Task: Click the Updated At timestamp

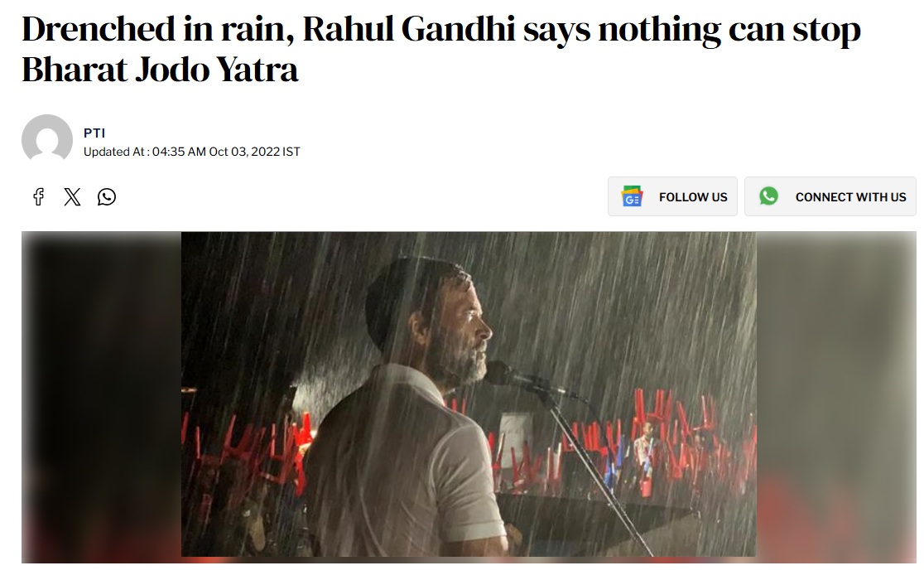Action: tap(191, 152)
